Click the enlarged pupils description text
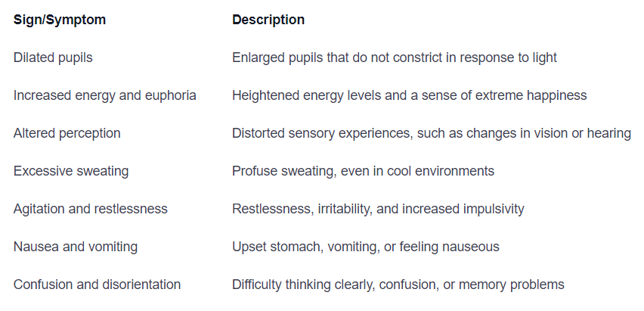 (x=395, y=58)
